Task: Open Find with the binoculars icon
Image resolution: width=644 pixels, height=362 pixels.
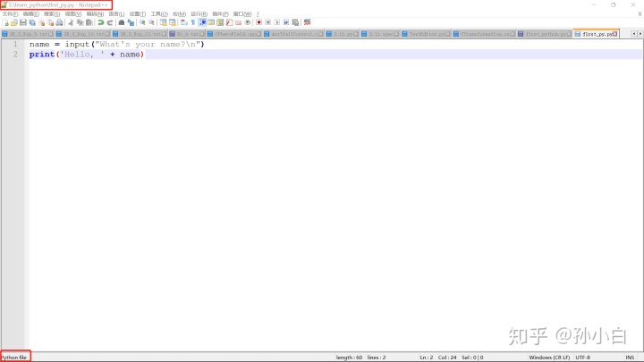Action: 122,22
